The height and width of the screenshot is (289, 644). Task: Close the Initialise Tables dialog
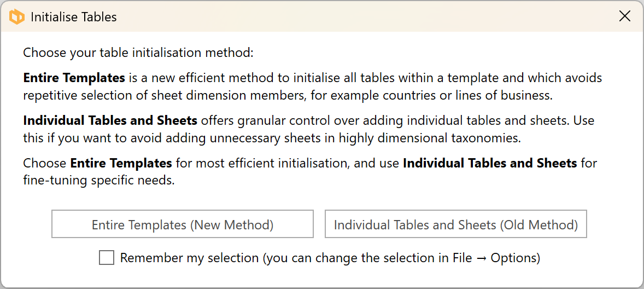[625, 16]
